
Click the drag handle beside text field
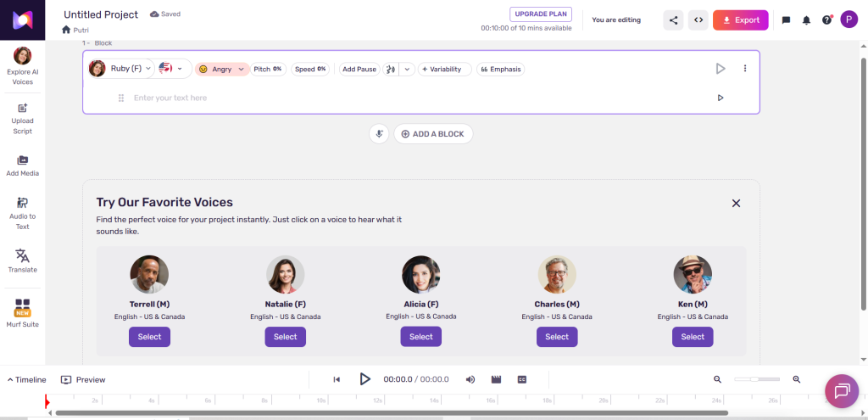click(x=121, y=98)
